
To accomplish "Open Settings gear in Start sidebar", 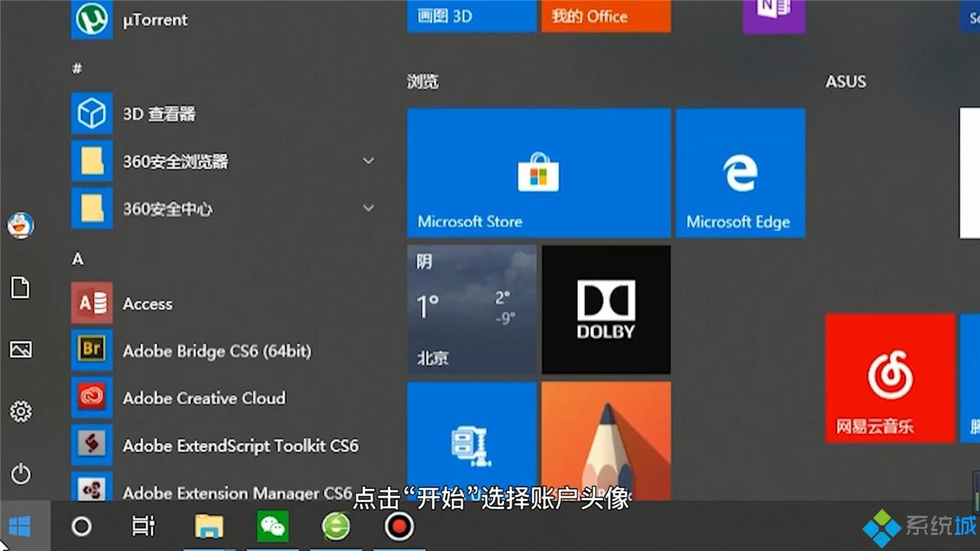I will 21,412.
